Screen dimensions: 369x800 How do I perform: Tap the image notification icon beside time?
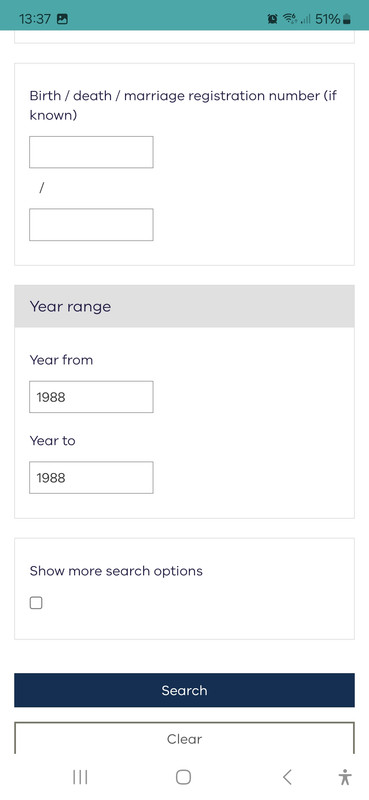[62, 19]
